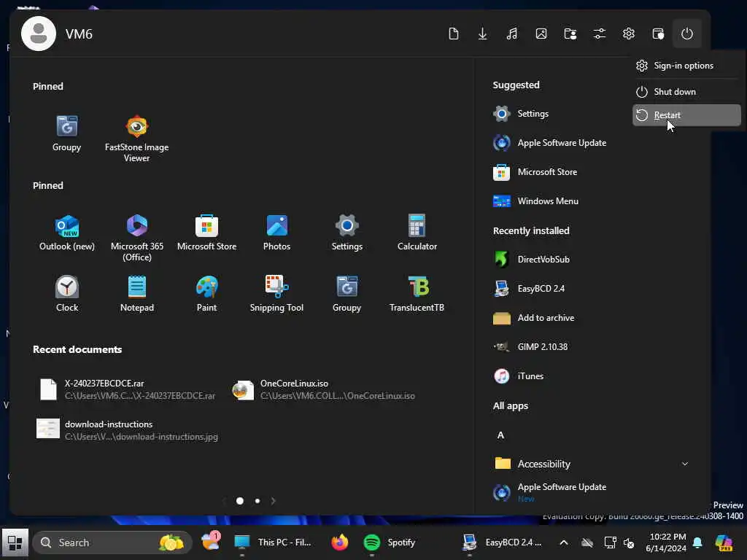Launch Microsoft 365 (Office)
The width and height of the screenshot is (747, 560).
click(x=137, y=237)
